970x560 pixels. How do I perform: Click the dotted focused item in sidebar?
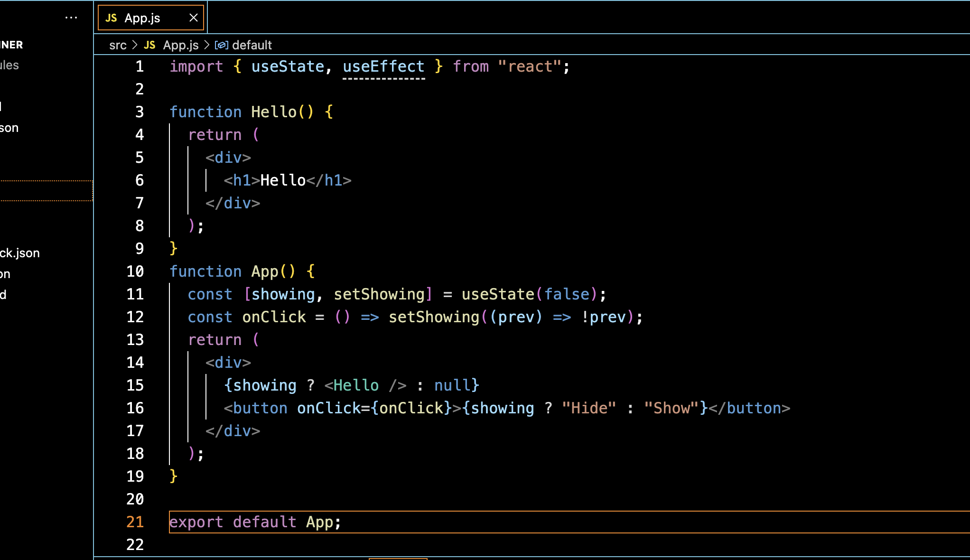point(46,191)
